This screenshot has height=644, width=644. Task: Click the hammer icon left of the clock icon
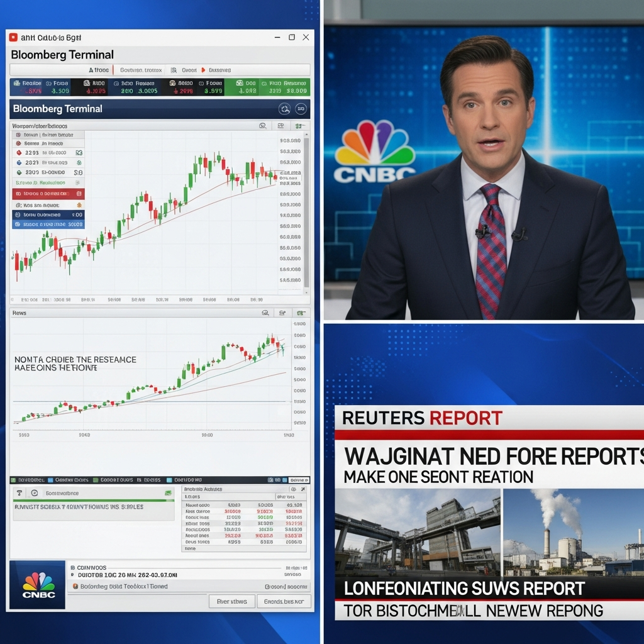19,494
